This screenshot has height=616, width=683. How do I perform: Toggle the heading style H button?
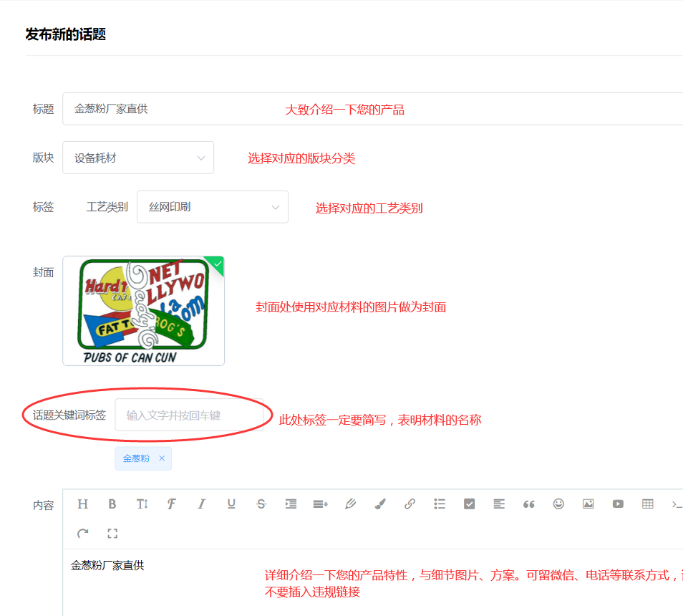tap(82, 504)
